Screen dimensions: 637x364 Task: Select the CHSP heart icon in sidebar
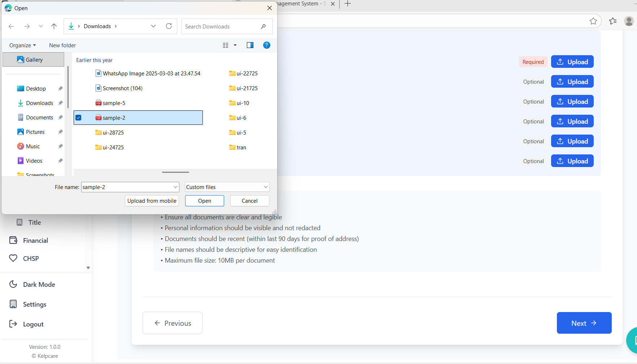click(13, 258)
